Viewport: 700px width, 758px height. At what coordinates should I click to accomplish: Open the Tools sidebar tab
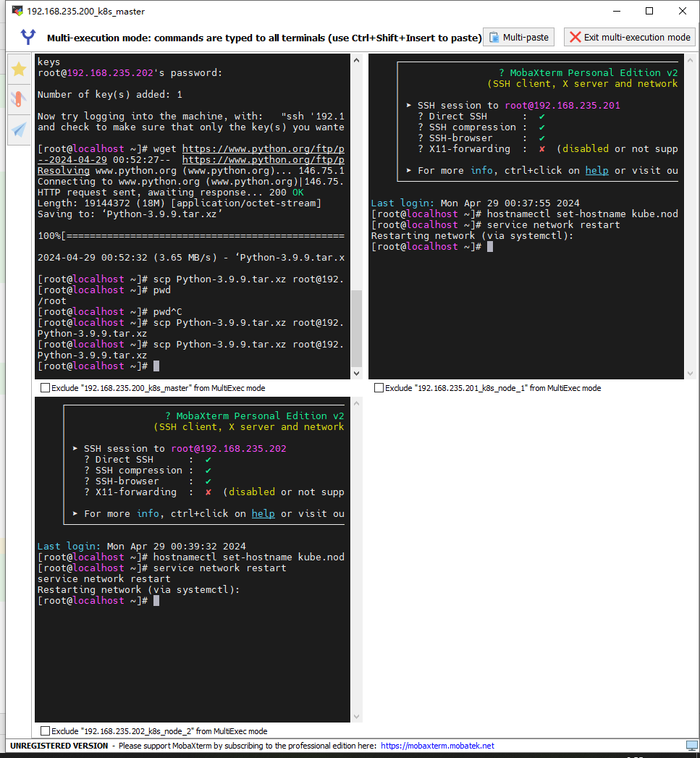[x=19, y=99]
